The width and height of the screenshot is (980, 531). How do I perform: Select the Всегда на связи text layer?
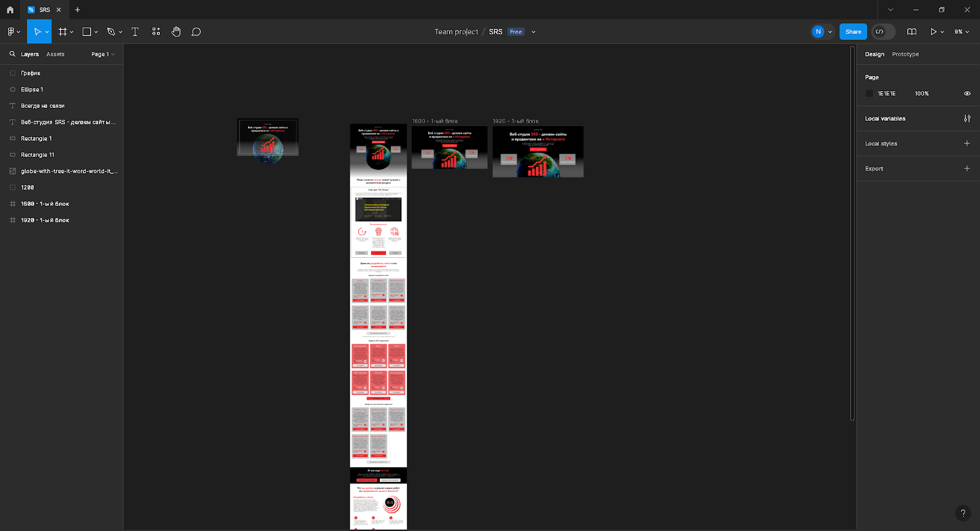tap(61, 106)
